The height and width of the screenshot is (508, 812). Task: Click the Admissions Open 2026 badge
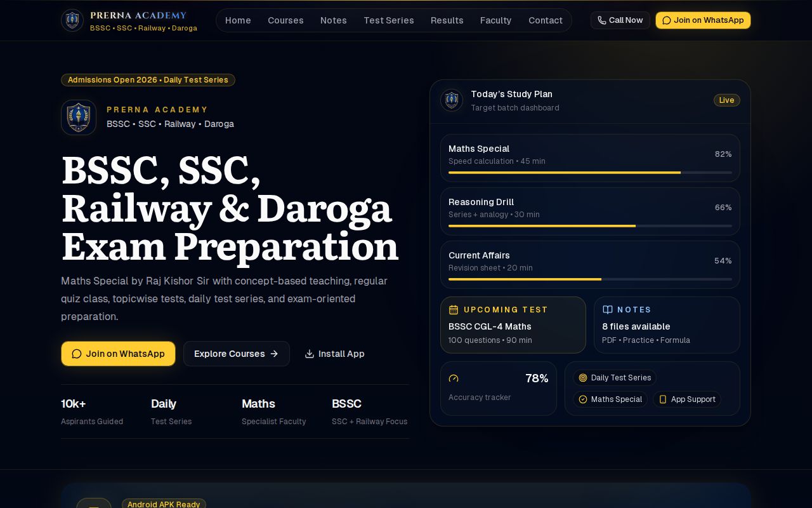(148, 80)
